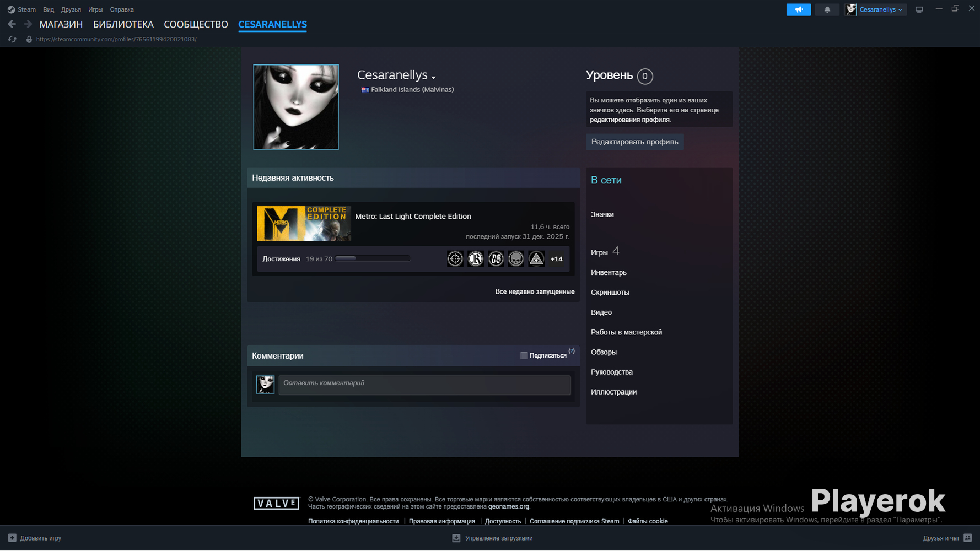980x551 pixels.
Task: Open the Вид menu
Action: [49, 9]
